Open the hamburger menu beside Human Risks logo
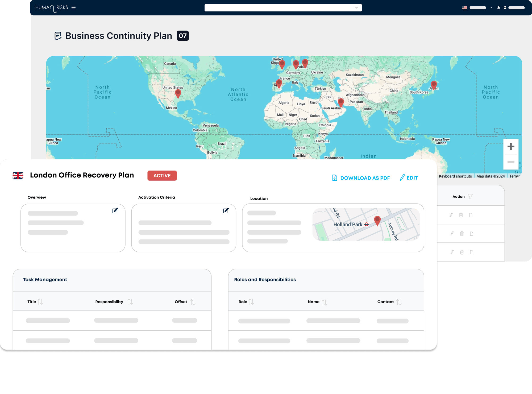 [74, 7]
